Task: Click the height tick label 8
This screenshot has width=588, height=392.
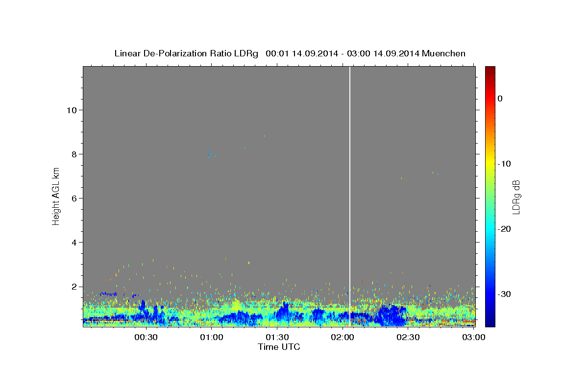Action: [x=73, y=154]
